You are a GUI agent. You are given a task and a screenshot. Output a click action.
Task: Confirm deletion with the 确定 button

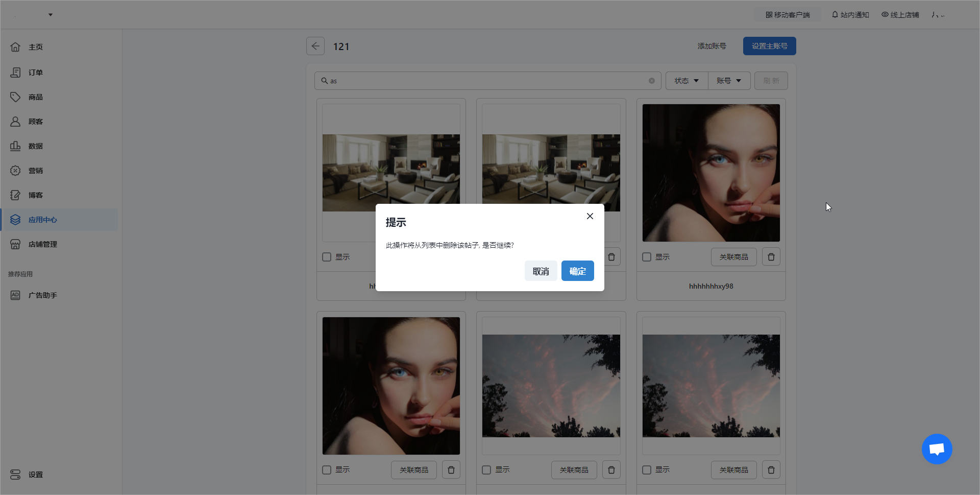click(x=577, y=271)
